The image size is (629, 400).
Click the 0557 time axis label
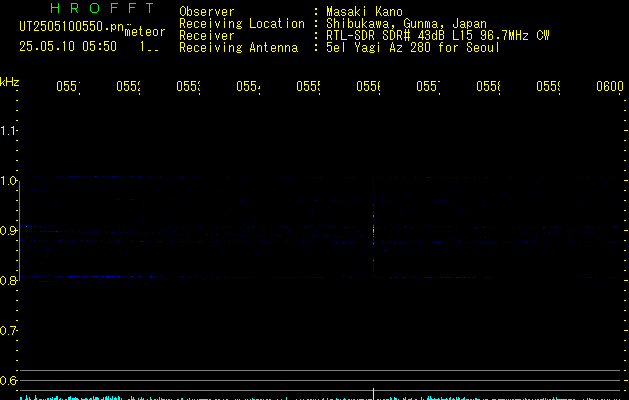click(428, 86)
